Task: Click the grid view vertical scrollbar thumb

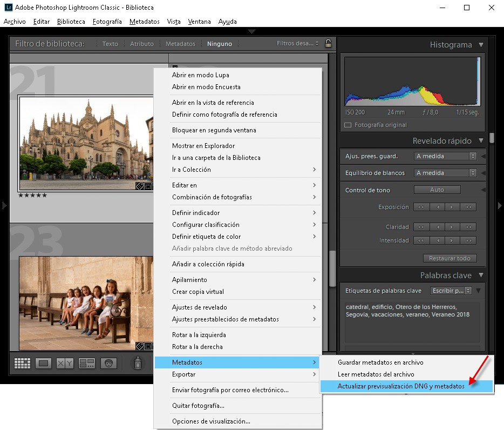Action: (x=332, y=269)
